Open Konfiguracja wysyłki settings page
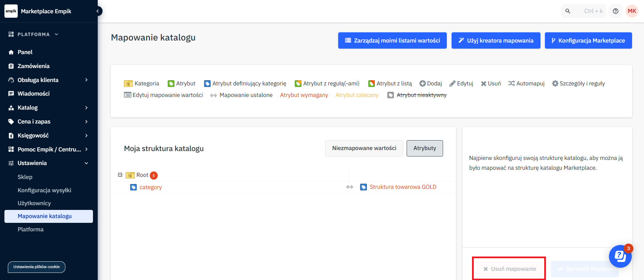The image size is (644, 280). (44, 190)
